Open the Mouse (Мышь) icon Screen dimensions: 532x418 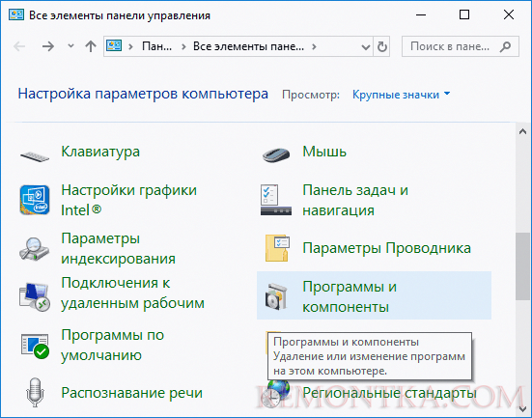tap(276, 154)
